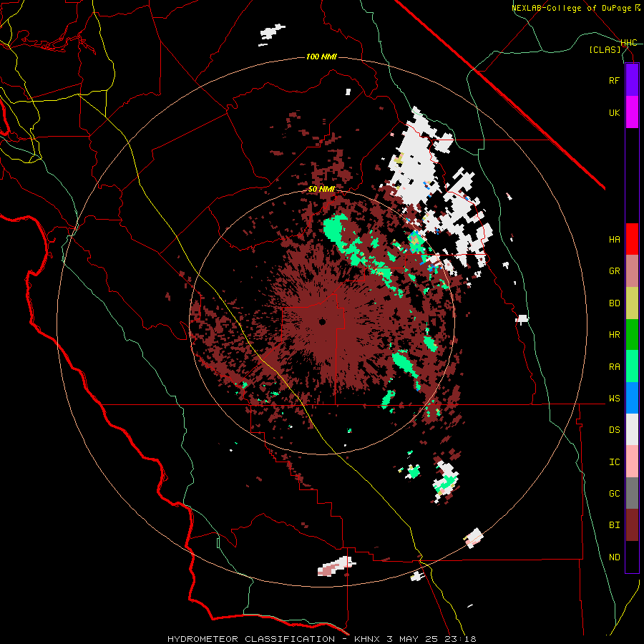Click the BI brown legend swatch

click(632, 525)
